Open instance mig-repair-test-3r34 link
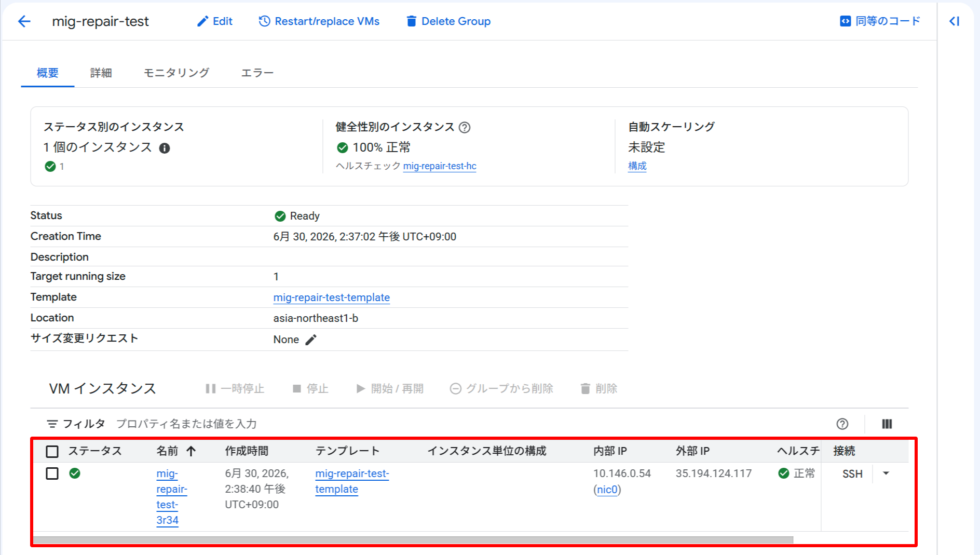Image resolution: width=980 pixels, height=555 pixels. coord(172,497)
